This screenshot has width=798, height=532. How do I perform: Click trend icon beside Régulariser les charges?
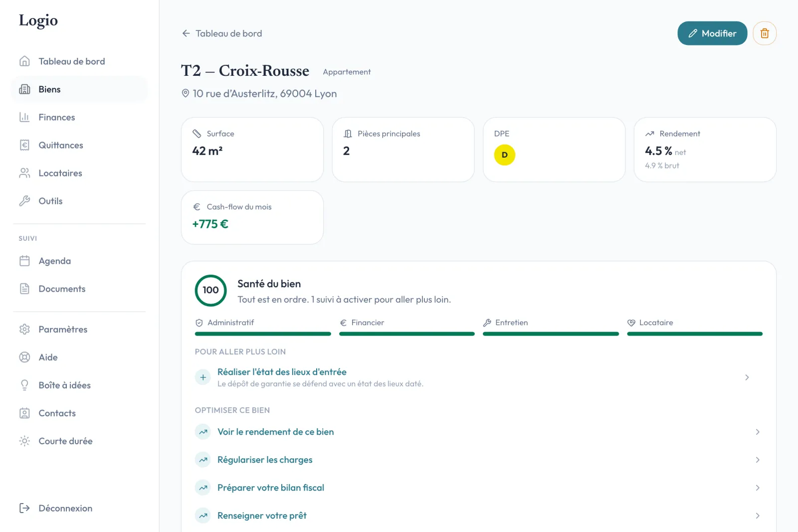click(203, 460)
